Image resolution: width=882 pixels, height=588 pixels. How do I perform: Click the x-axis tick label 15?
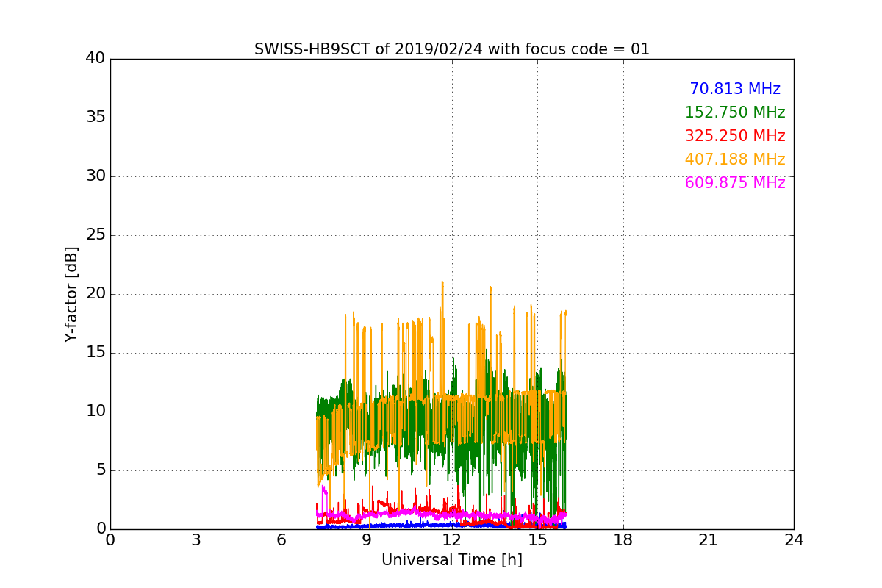(x=537, y=540)
